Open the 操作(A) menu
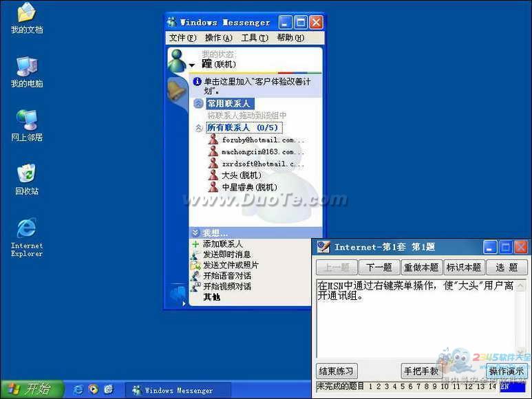The width and height of the screenshot is (532, 399). click(x=219, y=38)
